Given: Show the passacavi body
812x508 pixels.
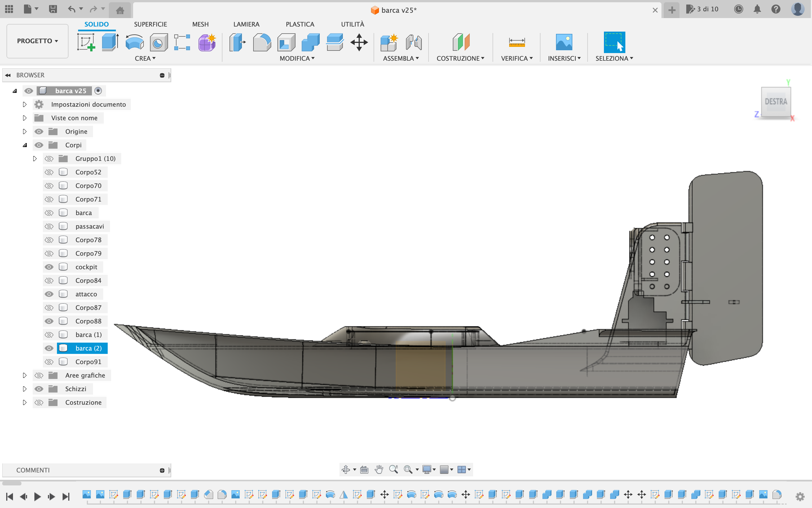Looking at the screenshot, I should pyautogui.click(x=49, y=226).
